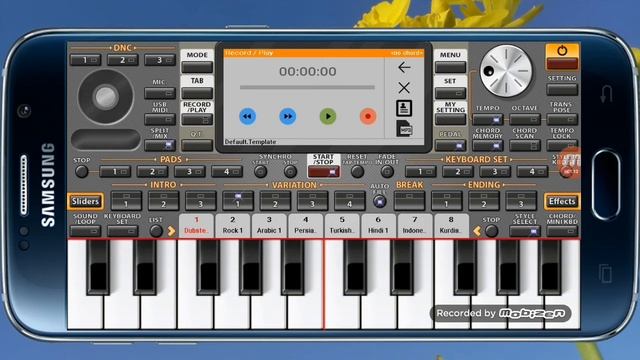This screenshot has width=640, height=360.
Task: Select KEYBOARD SET button 1
Action: 420,172
